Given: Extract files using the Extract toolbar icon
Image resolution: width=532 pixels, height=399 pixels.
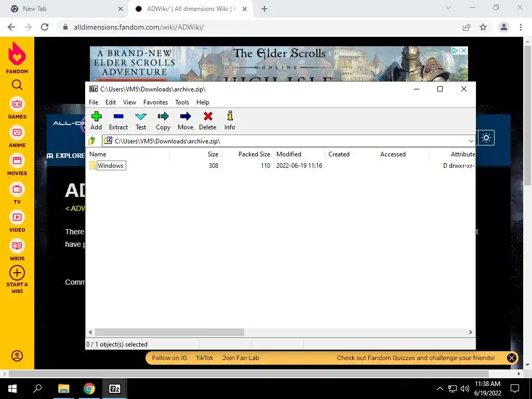Looking at the screenshot, I should (118, 116).
